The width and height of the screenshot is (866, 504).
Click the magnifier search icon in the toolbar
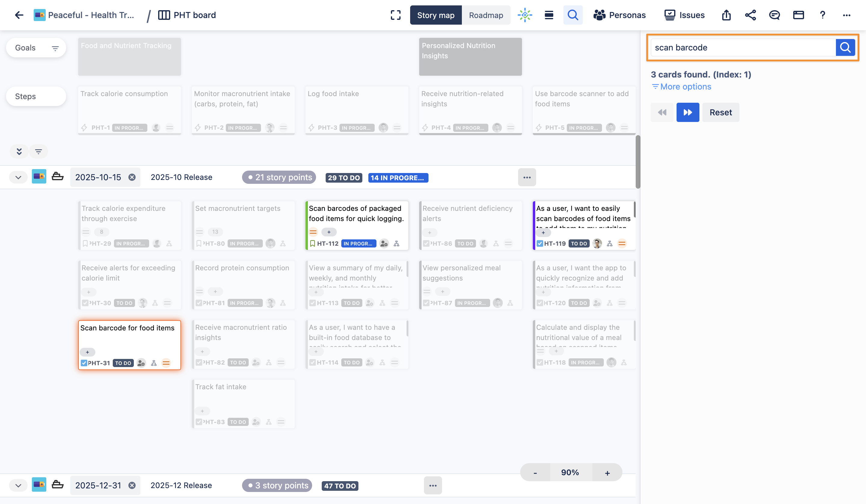click(573, 15)
